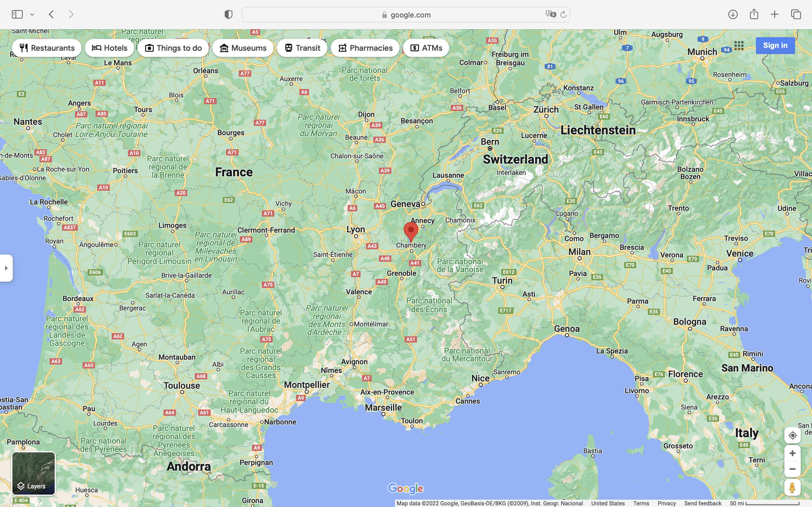812x507 pixels.
Task: Reload the page in Safari
Action: 563,14
